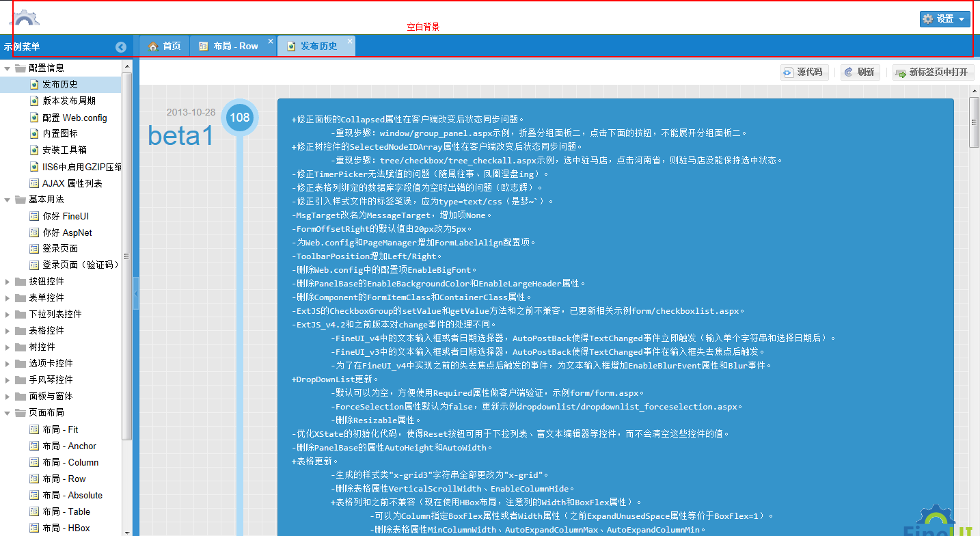Expand the 表单控件 tree node

8,297
